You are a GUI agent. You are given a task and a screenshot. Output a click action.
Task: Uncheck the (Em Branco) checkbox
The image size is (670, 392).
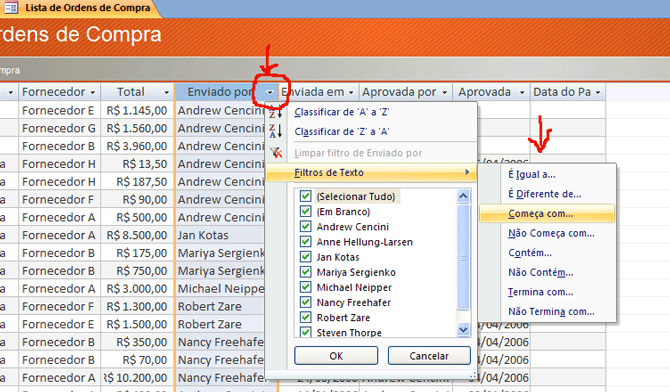click(x=305, y=211)
